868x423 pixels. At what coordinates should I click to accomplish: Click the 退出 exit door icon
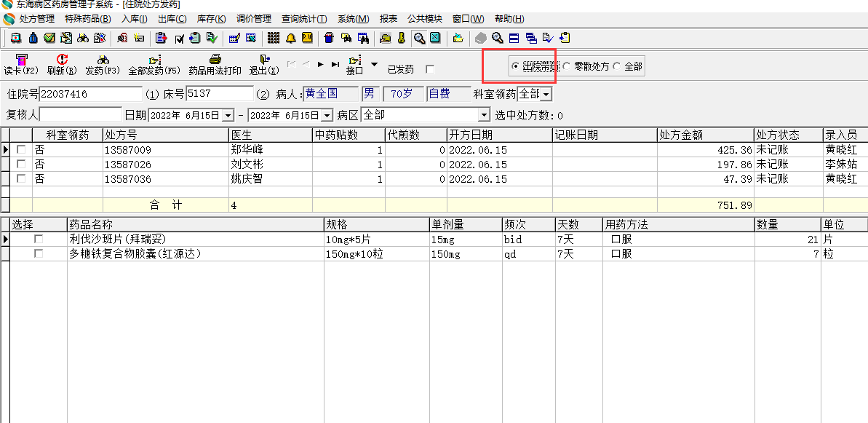(x=264, y=60)
